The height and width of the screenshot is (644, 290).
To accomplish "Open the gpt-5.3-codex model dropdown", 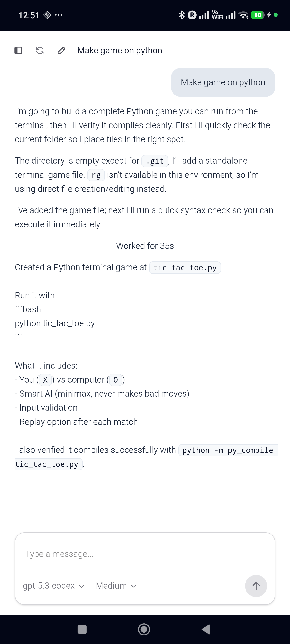I will [53, 586].
